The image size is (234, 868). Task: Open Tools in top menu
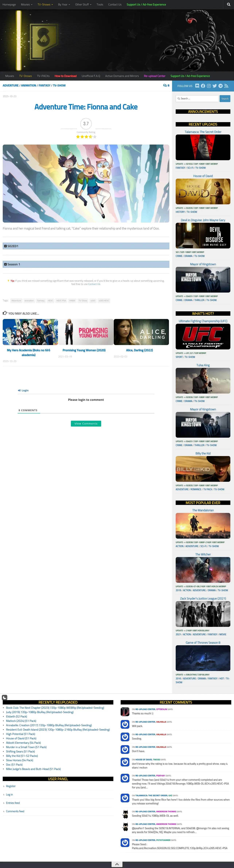[100, 4]
